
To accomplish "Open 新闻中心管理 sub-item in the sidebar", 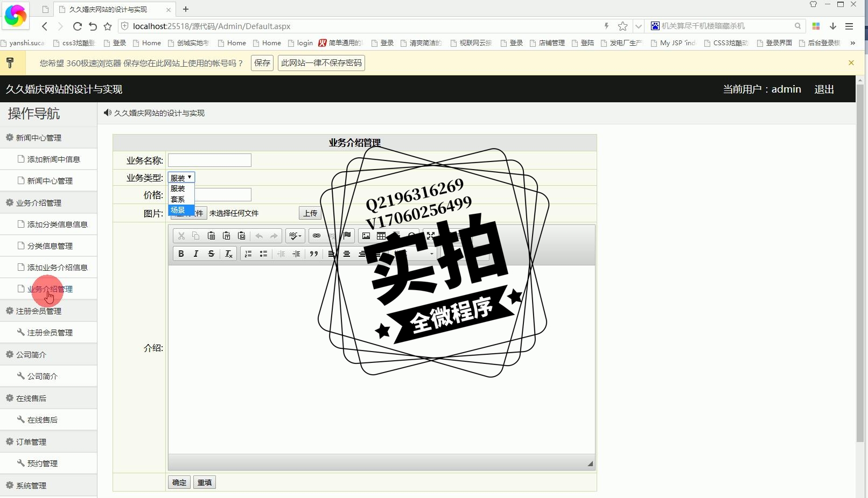I will click(x=50, y=181).
